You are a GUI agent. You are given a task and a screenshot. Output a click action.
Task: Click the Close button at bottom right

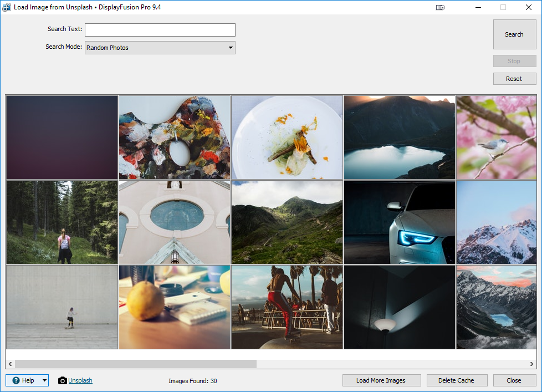(514, 380)
